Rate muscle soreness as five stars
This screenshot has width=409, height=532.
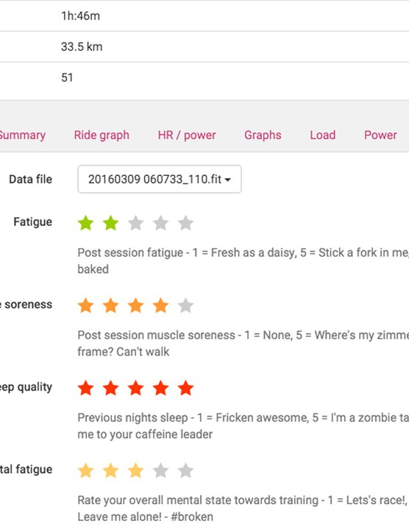point(186,305)
